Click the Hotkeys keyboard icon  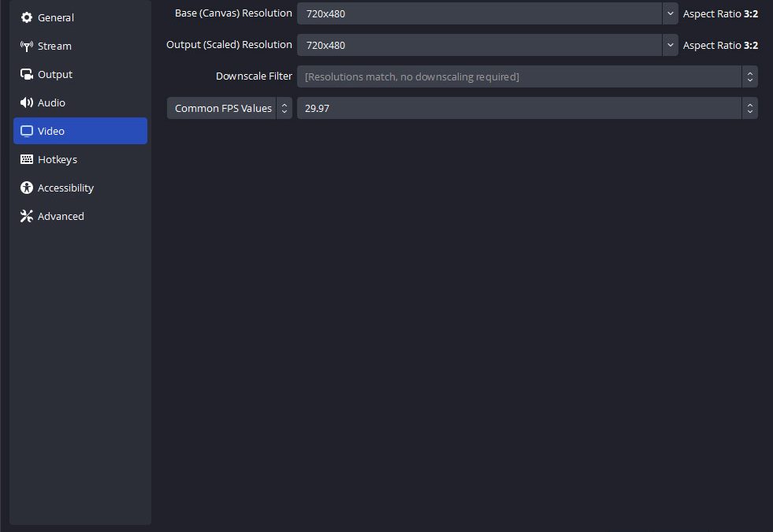coord(27,159)
